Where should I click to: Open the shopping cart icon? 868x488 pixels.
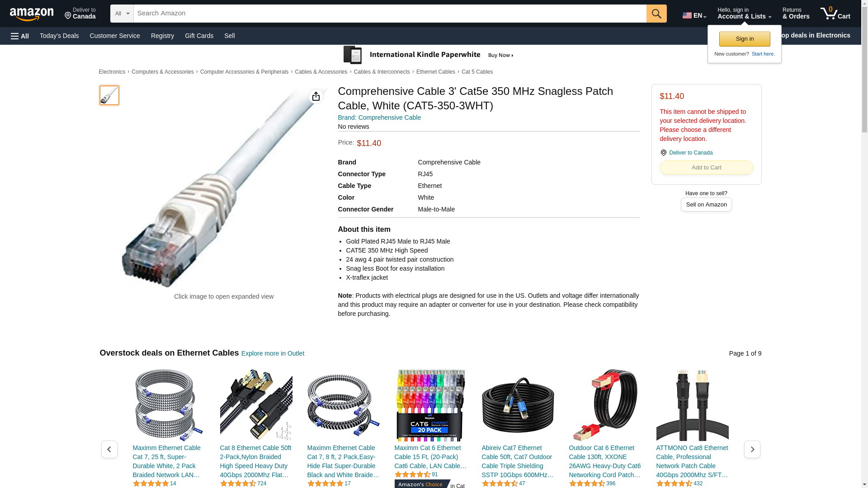pos(835,14)
